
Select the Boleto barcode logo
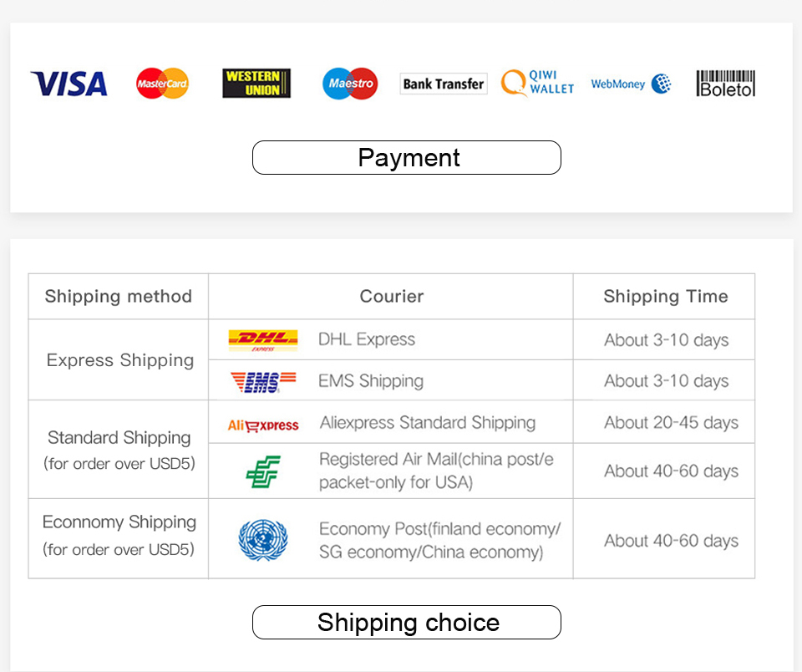point(725,84)
